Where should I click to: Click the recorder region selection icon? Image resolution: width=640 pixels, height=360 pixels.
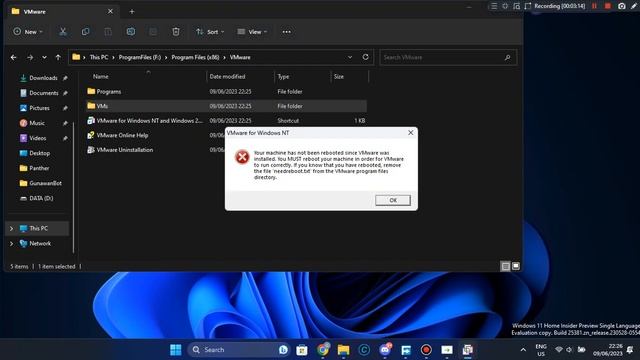point(528,6)
